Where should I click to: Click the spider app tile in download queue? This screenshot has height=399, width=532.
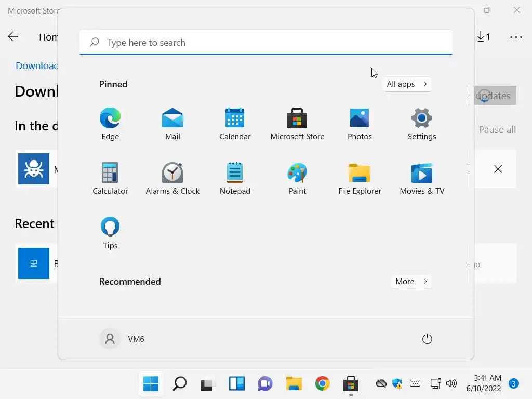coord(34,169)
